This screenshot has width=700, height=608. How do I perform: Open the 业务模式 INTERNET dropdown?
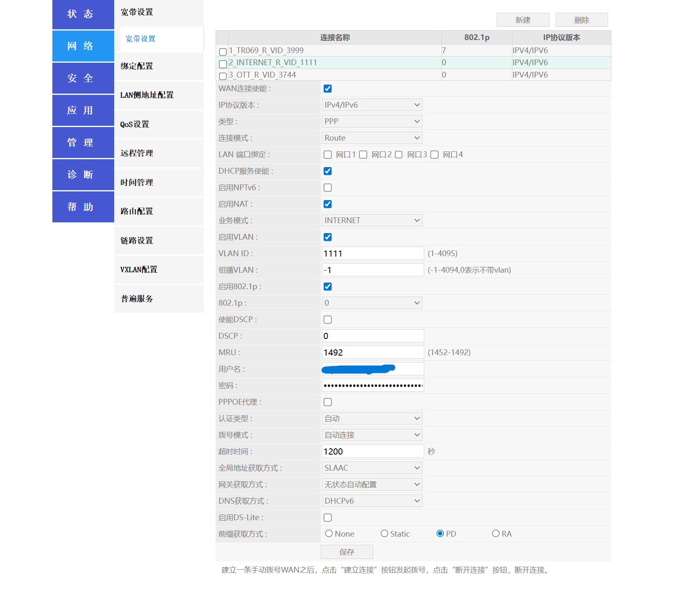coord(372,221)
